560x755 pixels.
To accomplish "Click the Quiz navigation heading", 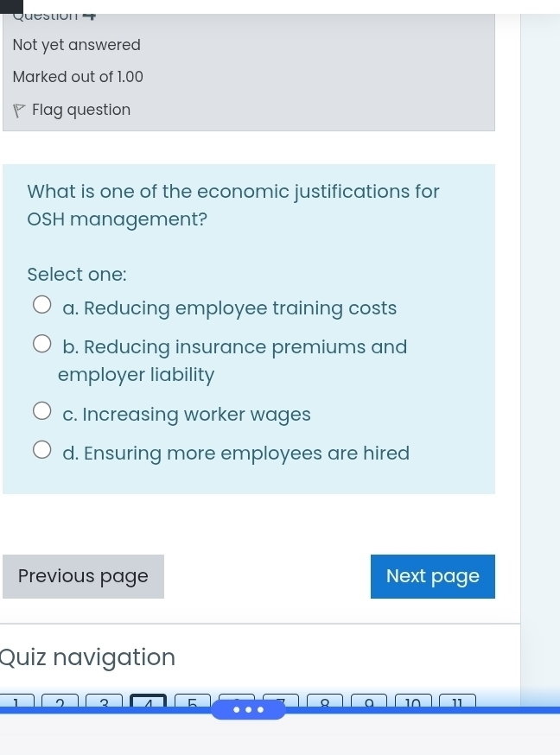I will click(88, 657).
